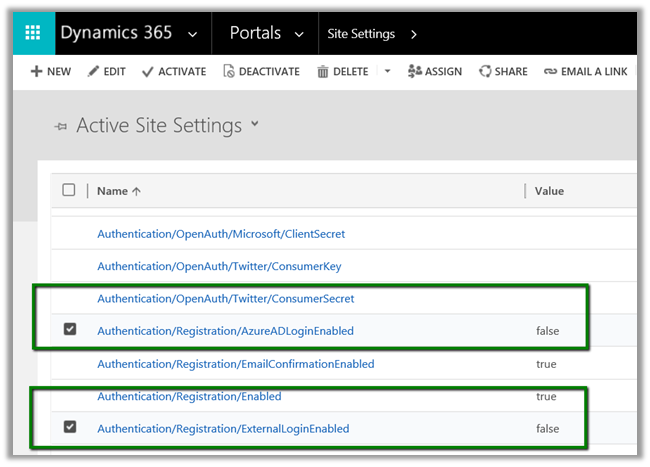Click the Assign people icon
This screenshot has height=467, width=650.
pyautogui.click(x=415, y=72)
